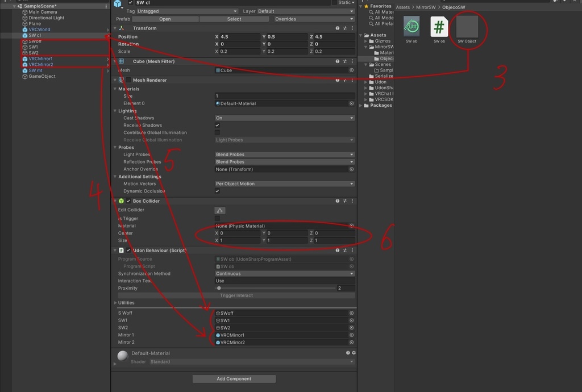Click prefab Open button
Image resolution: width=582 pixels, height=392 pixels.
click(165, 19)
